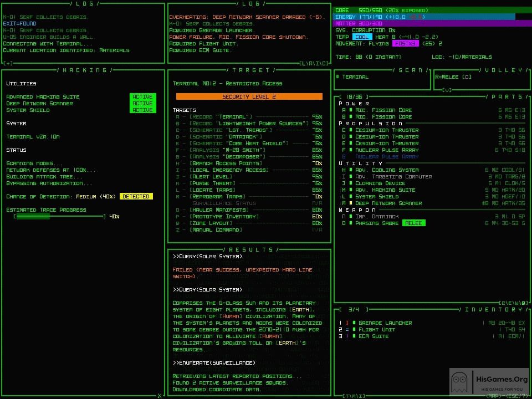Click status square beside Phasing Sabre
This screenshot has width=532, height=399.
350,223
